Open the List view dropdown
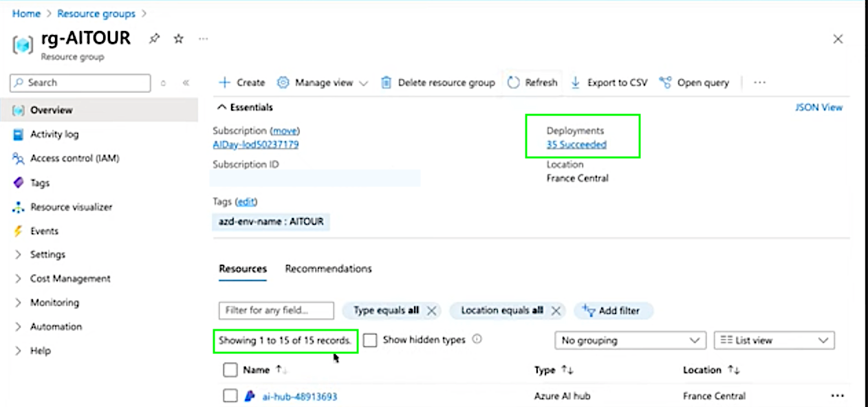The image size is (868, 407). pyautogui.click(x=774, y=340)
